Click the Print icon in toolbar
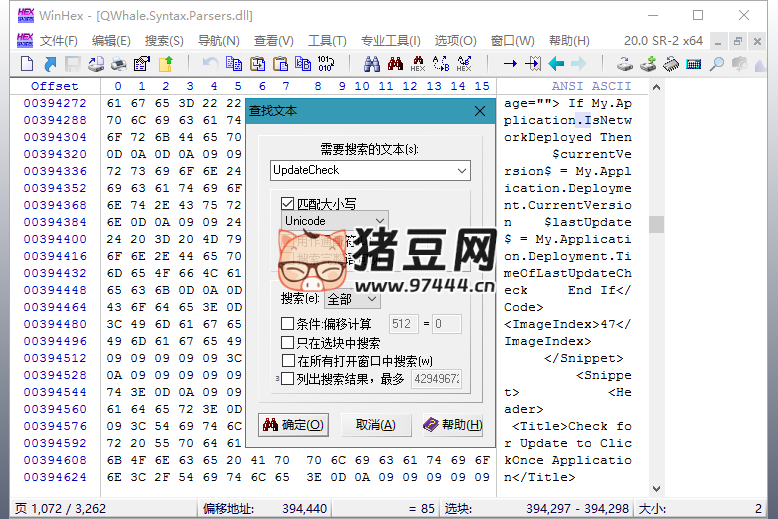This screenshot has width=778, height=519. tap(119, 64)
